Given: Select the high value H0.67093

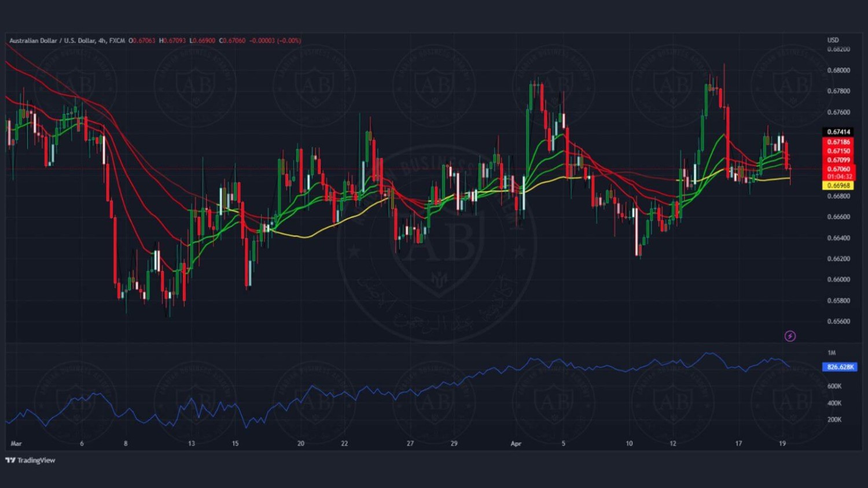Looking at the screenshot, I should click(172, 40).
